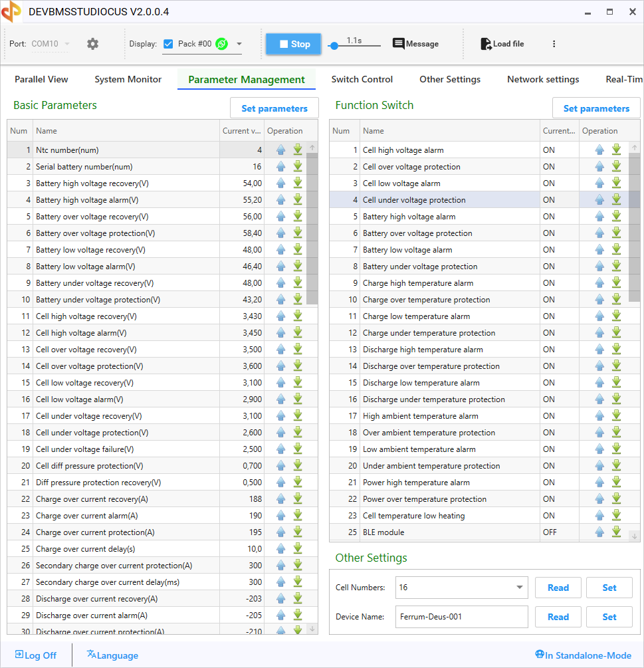644x668 pixels.
Task: Click green write arrow for Cell over voltage protection(V)
Action: [298, 366]
